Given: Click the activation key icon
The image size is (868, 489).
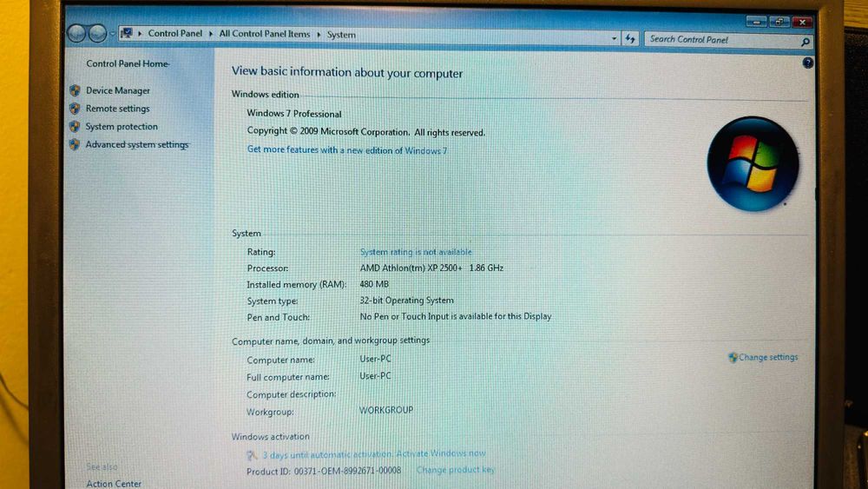Looking at the screenshot, I should (x=252, y=455).
